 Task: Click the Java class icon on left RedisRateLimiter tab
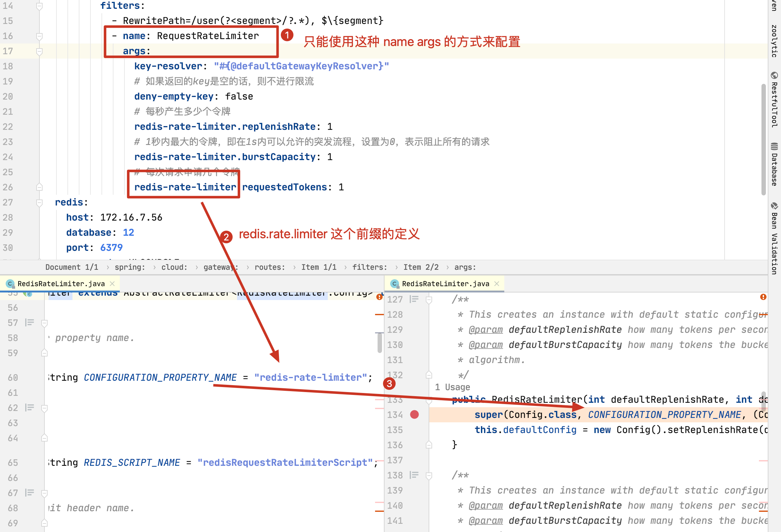(10, 284)
